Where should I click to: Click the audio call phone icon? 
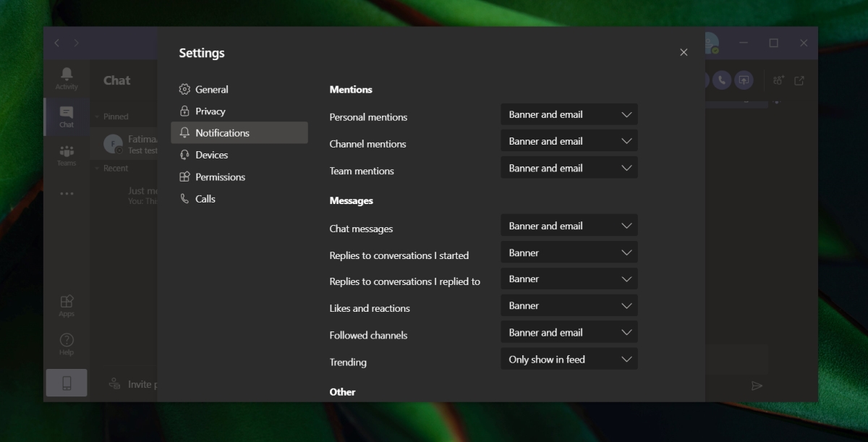pyautogui.click(x=721, y=80)
